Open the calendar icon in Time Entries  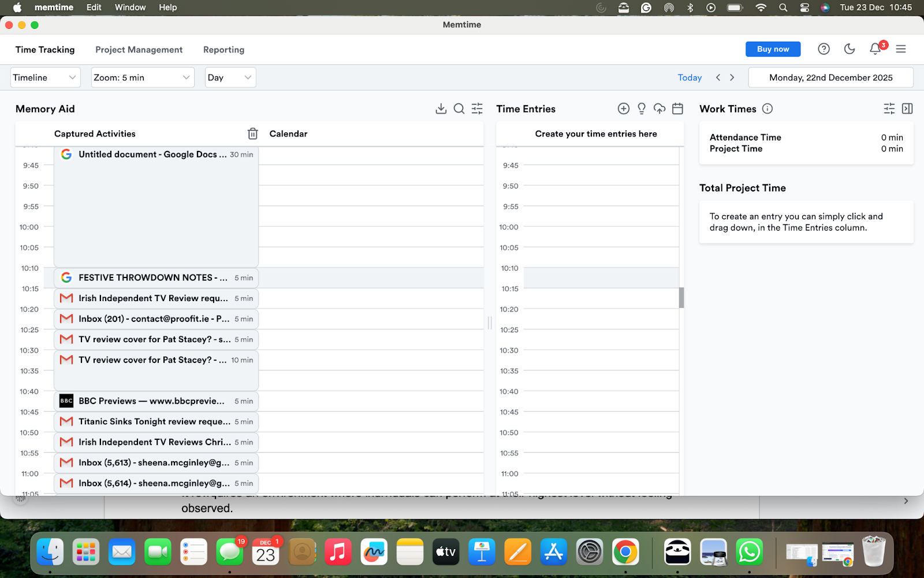[677, 108]
